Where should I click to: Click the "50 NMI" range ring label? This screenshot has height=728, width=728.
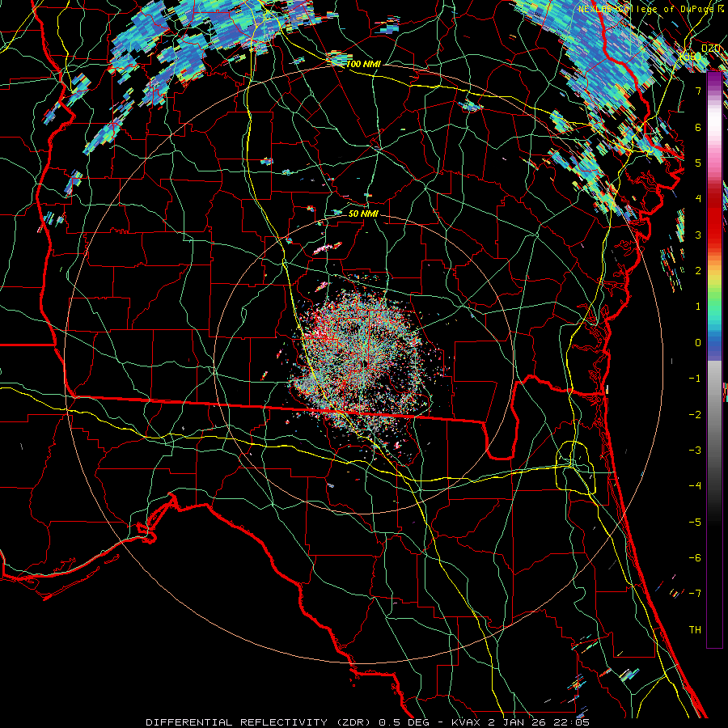tap(363, 214)
